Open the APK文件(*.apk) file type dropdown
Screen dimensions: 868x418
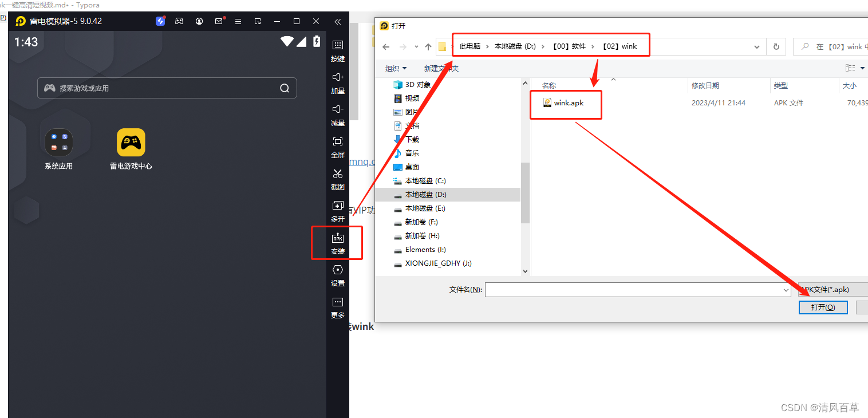point(833,290)
